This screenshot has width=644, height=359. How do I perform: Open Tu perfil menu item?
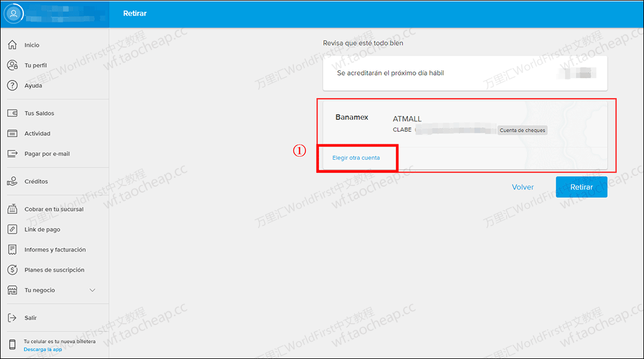pos(35,66)
